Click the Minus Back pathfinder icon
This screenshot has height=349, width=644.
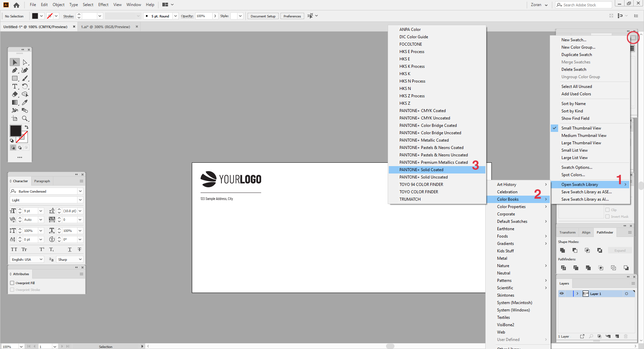[626, 268]
